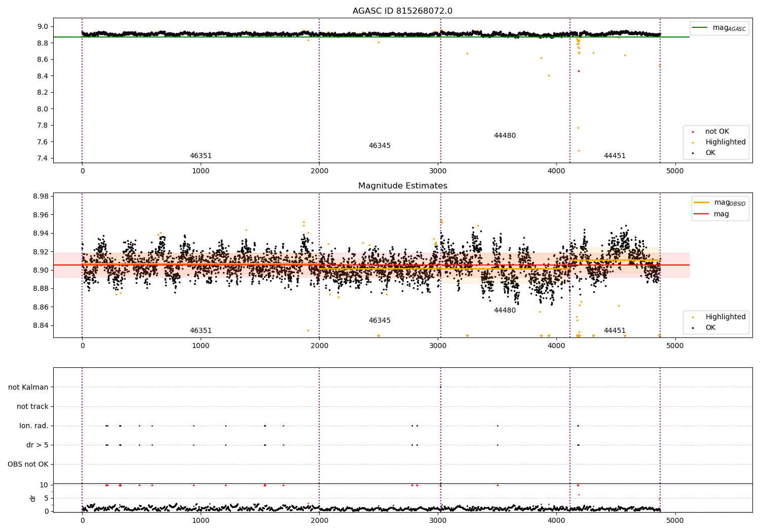Click the 3000 x-axis tick of the bottom plot
This screenshot has height=532, width=760.
438,521
